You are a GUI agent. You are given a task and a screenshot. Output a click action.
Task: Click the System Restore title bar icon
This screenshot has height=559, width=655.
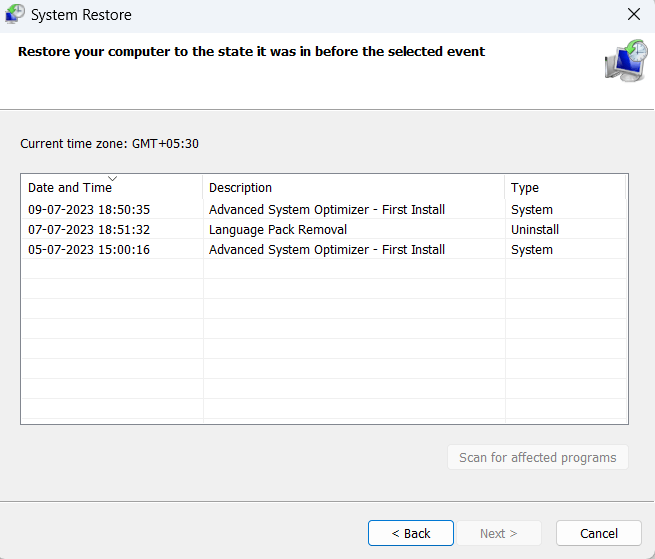coord(16,15)
